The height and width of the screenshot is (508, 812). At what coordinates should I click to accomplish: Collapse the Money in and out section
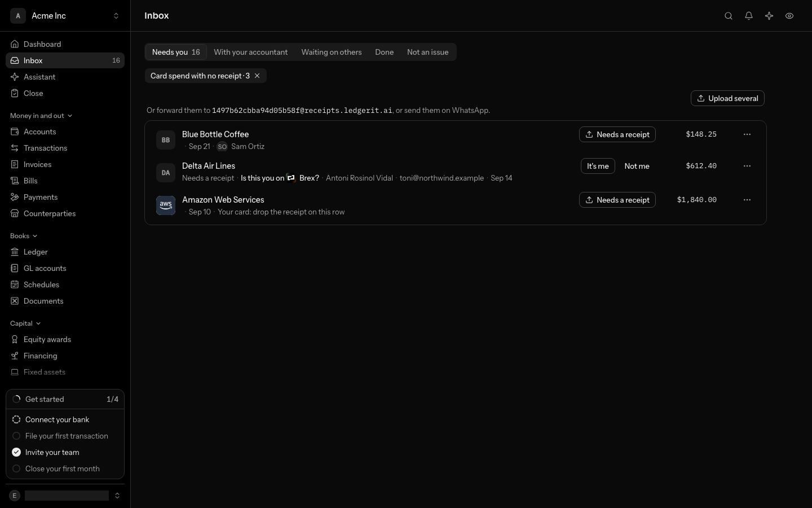click(41, 116)
